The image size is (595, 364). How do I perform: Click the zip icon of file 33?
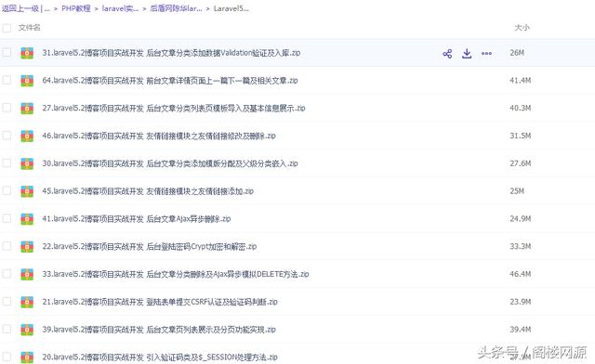coord(27,275)
